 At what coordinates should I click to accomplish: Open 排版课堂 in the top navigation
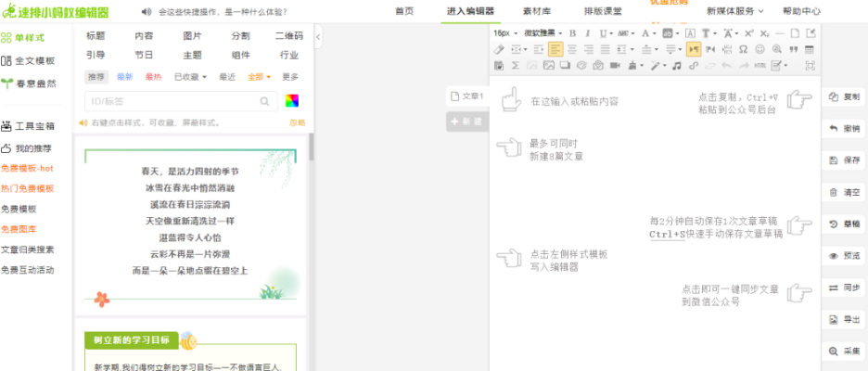(603, 11)
